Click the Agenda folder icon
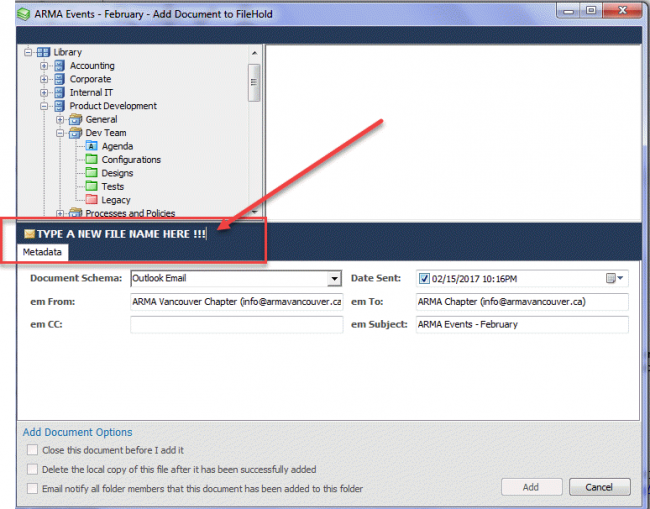 coord(92,146)
